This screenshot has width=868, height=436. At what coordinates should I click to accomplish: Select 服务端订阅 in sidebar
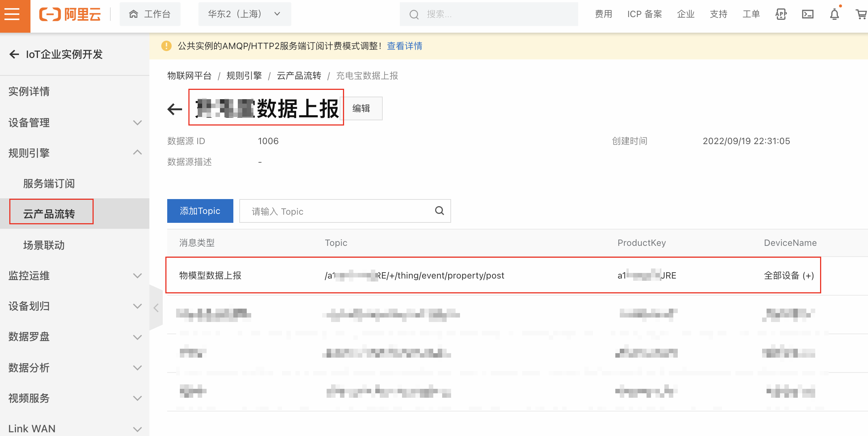click(49, 183)
